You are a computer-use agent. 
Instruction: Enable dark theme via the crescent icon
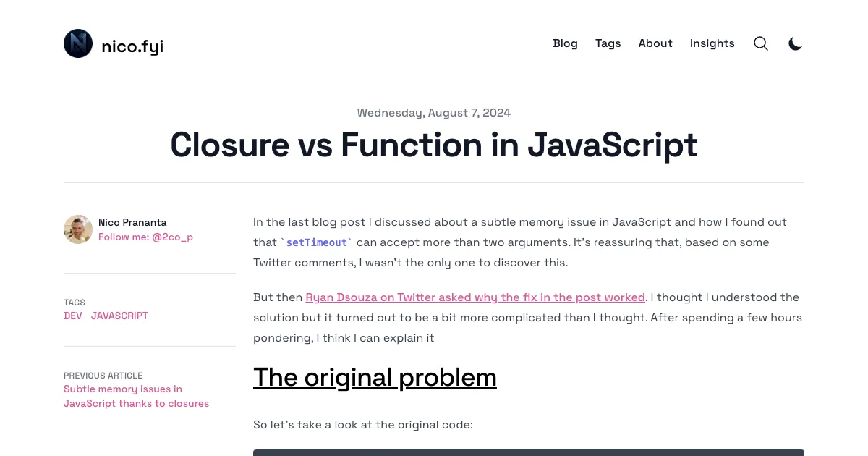[x=796, y=43]
